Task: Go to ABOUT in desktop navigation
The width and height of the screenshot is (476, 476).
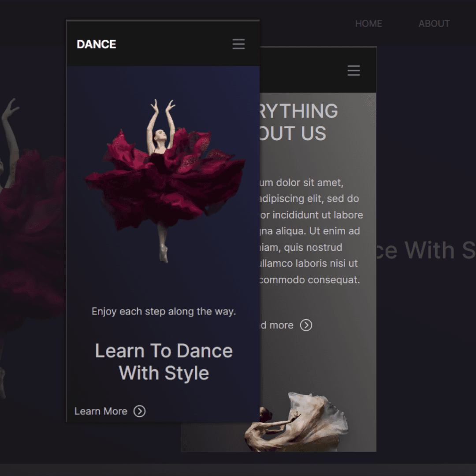Action: tap(434, 24)
